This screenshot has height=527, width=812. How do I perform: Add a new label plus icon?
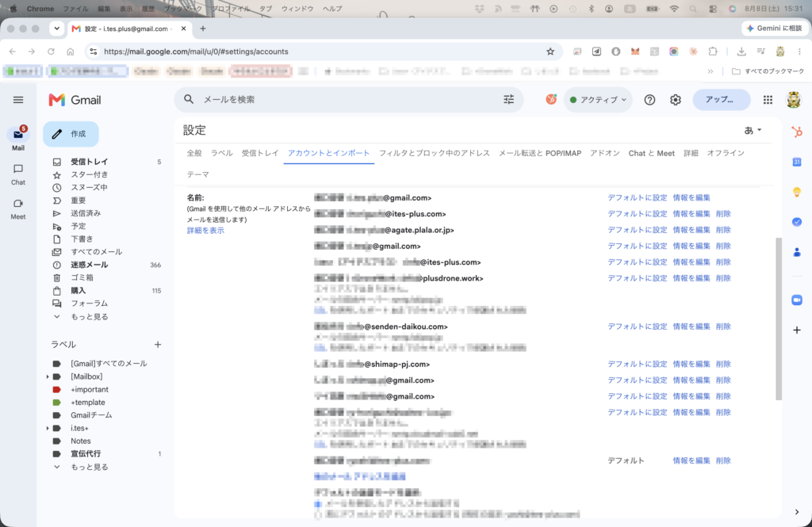[158, 344]
